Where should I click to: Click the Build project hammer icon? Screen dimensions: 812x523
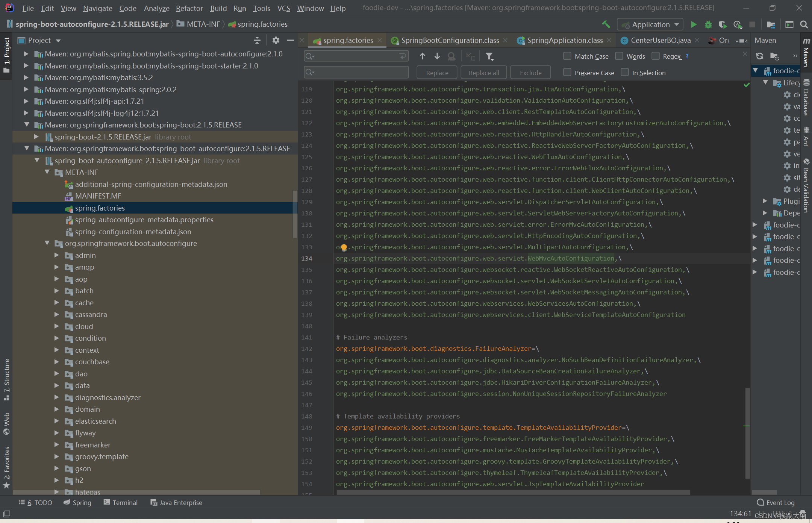606,24
